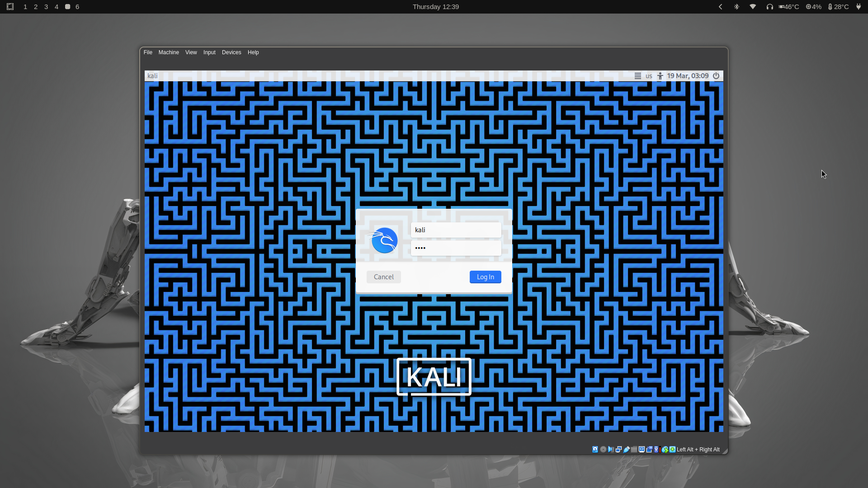868x488 pixels.
Task: Click the username field containing kali
Action: click(x=456, y=230)
